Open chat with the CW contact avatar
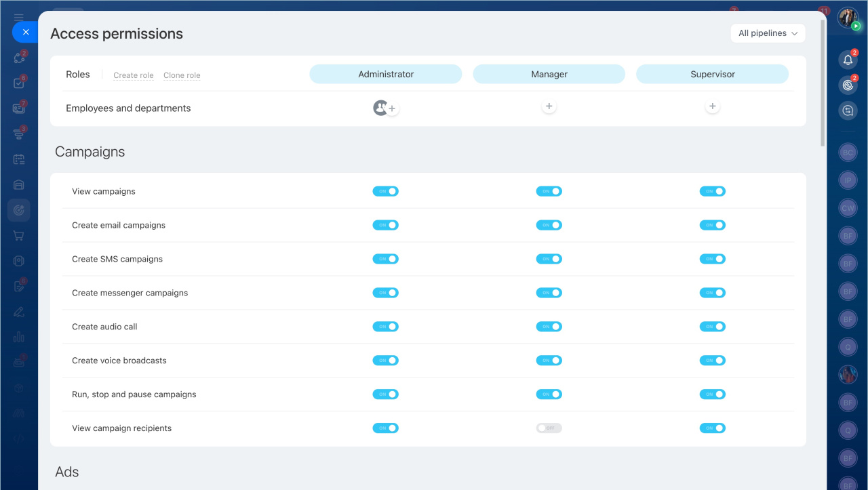 pyautogui.click(x=848, y=208)
